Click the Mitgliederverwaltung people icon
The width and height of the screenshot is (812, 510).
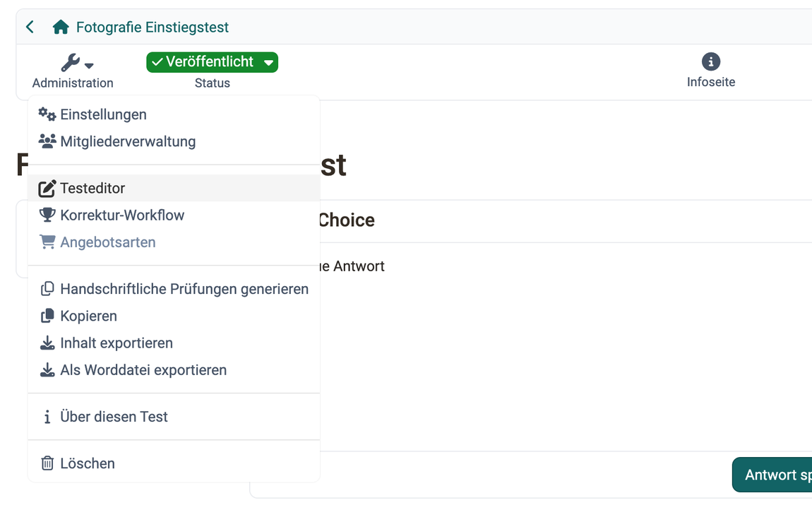pos(47,141)
